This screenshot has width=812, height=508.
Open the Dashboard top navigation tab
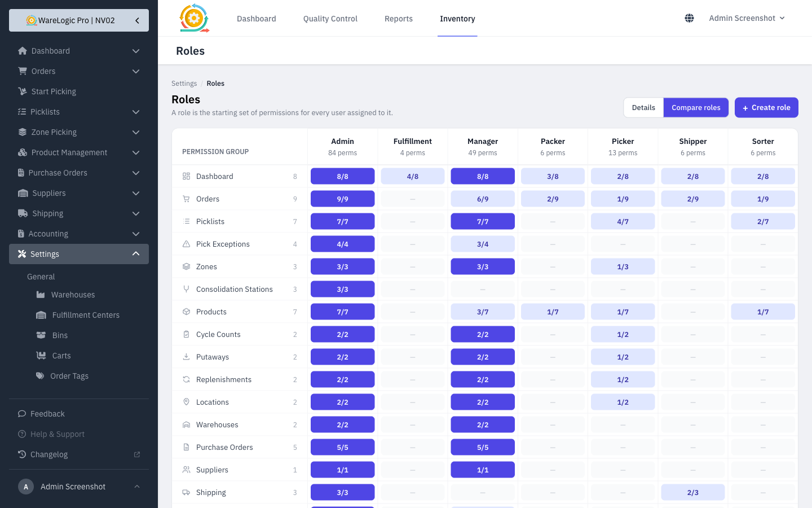click(x=257, y=19)
